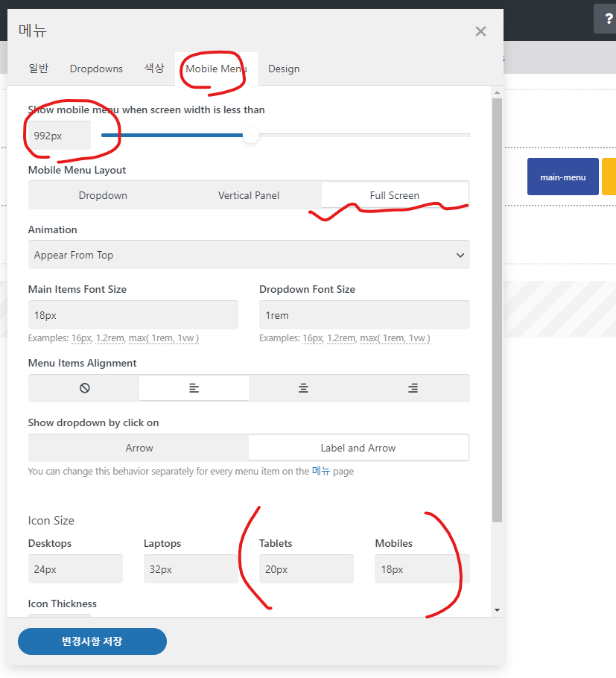Choose right alignment icon for menu items
The width and height of the screenshot is (616, 678).
click(413, 388)
